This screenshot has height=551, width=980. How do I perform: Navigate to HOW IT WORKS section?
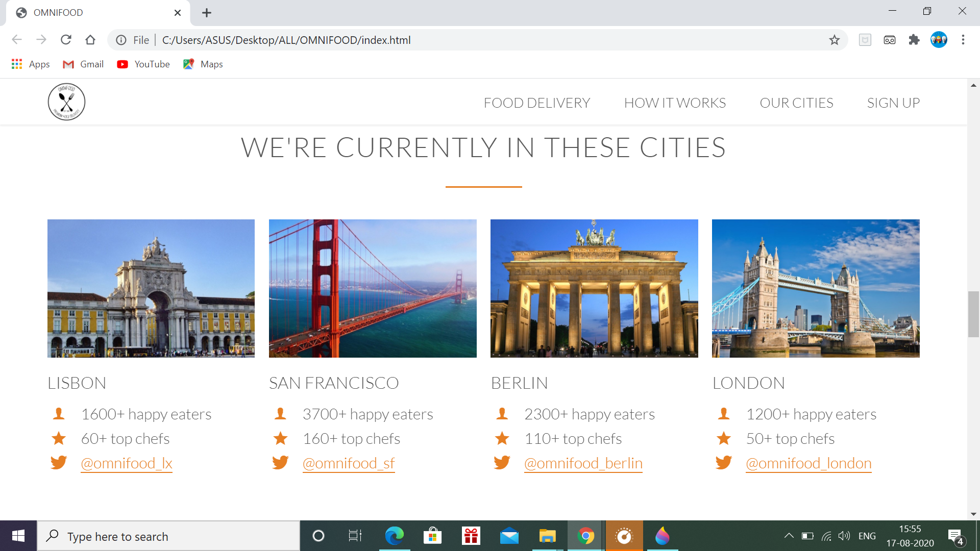click(x=674, y=103)
